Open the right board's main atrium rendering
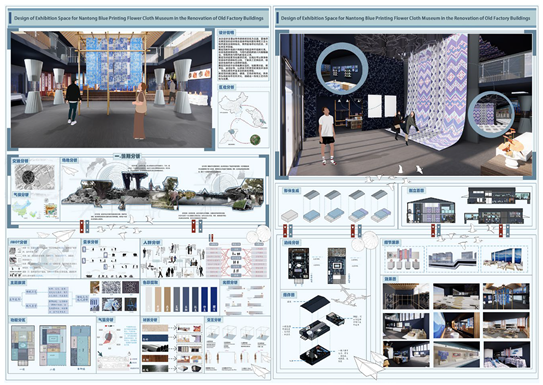 coord(406,104)
